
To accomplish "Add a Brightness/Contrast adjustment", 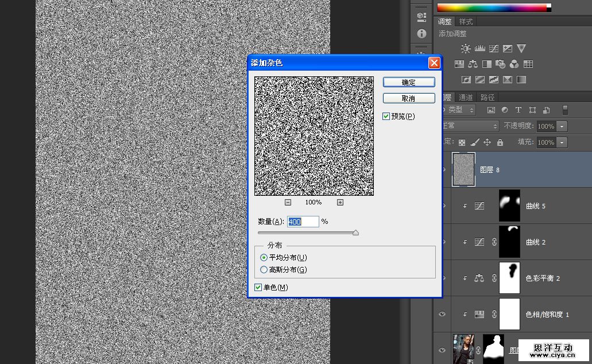I will click(x=465, y=49).
